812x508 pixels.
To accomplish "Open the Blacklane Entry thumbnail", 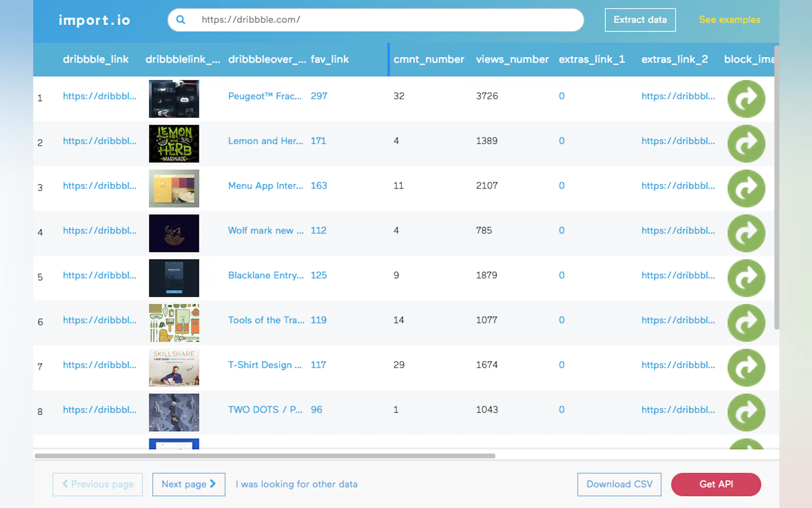I will point(174,278).
